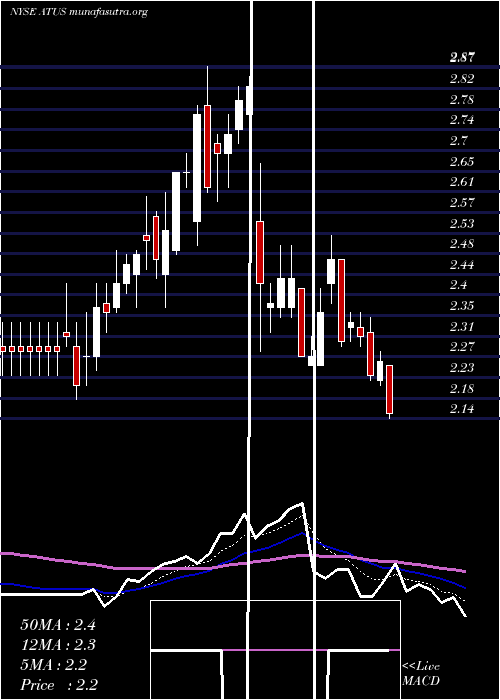Select the 2.87 price label
Image resolution: width=500 pixels, height=700 pixels.
pyautogui.click(x=462, y=58)
